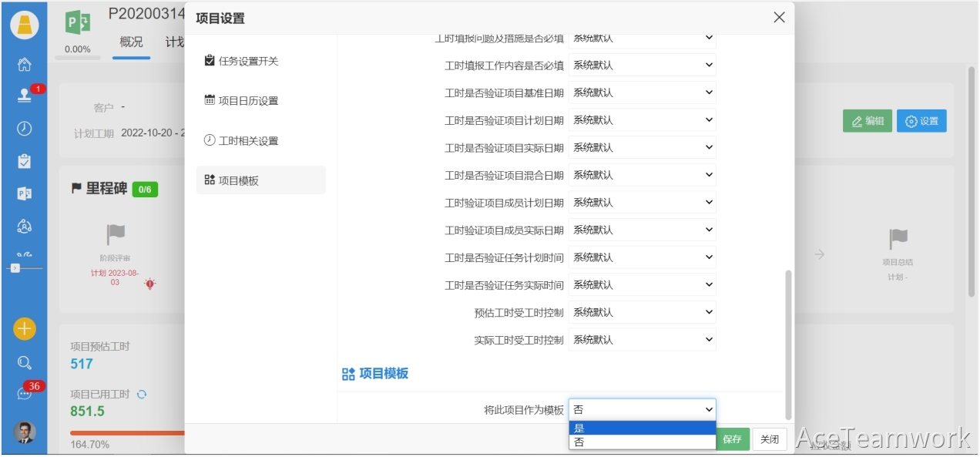The width and height of the screenshot is (980, 457).
Task: Open the 工时是否验证项目基准日期 dropdown
Action: pos(642,93)
